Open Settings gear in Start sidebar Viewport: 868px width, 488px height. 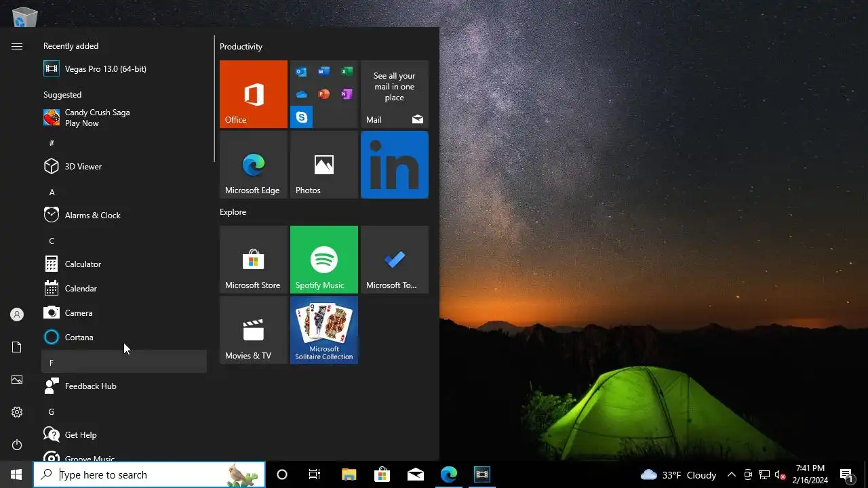pyautogui.click(x=17, y=412)
